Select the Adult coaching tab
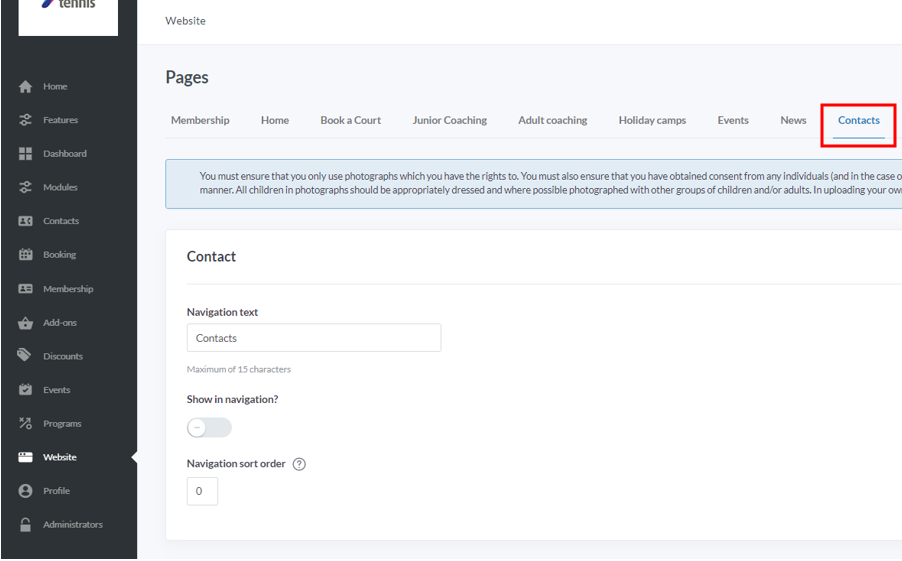The height and width of the screenshot is (561, 902). pyautogui.click(x=553, y=120)
